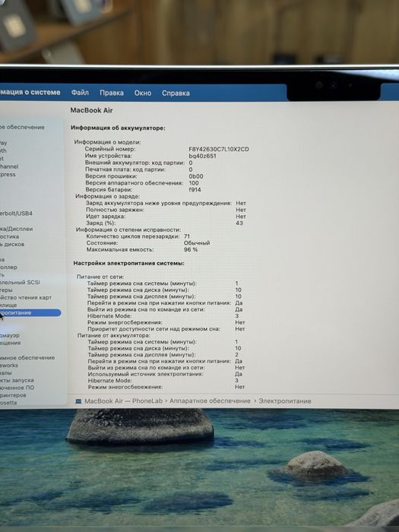Click 'Идет зарядка:' label
Image resolution: width=399 pixels, height=532 pixels.
click(x=106, y=217)
